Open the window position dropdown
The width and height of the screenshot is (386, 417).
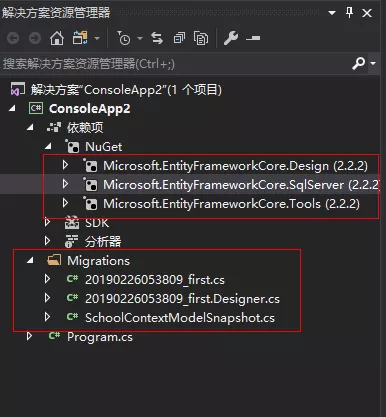pyautogui.click(x=332, y=13)
